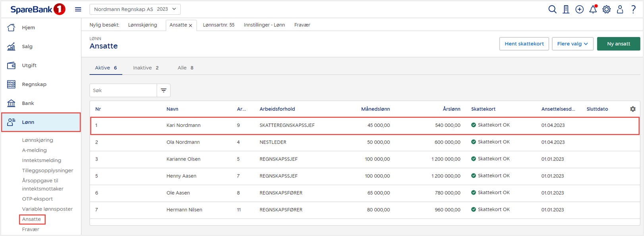Click the company building icon
The height and width of the screenshot is (236, 644).
pyautogui.click(x=566, y=9)
